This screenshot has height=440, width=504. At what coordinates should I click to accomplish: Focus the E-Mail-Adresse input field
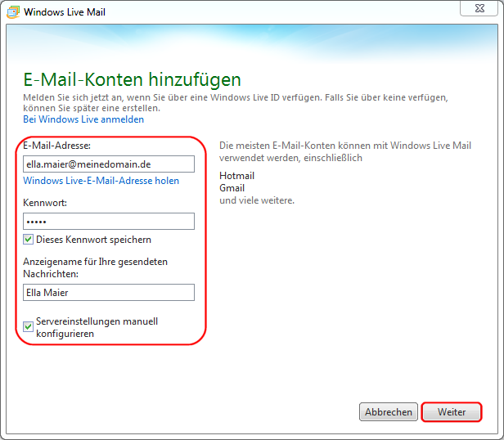108,164
